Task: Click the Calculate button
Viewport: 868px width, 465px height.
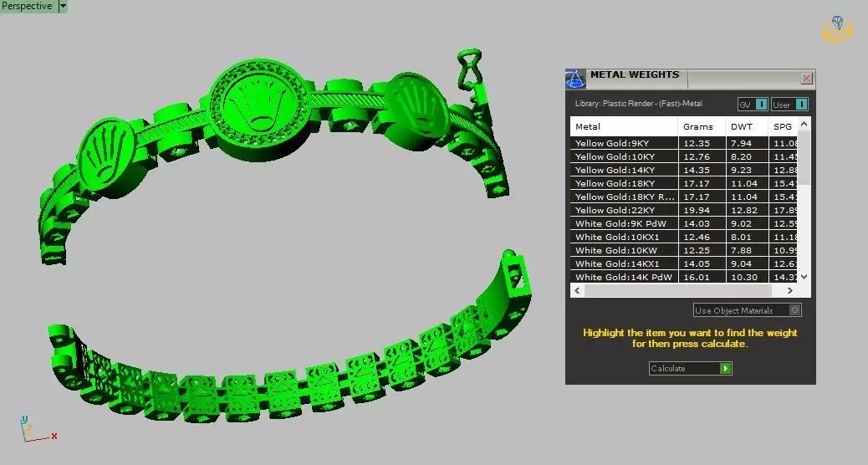Action: (691, 368)
